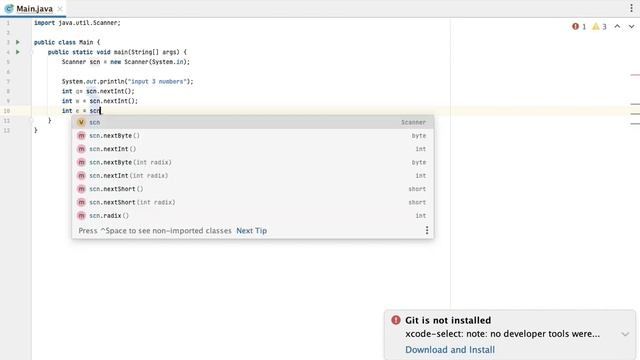Click the variable icon beside scn suggestion
640x360 pixels.
pos(81,122)
